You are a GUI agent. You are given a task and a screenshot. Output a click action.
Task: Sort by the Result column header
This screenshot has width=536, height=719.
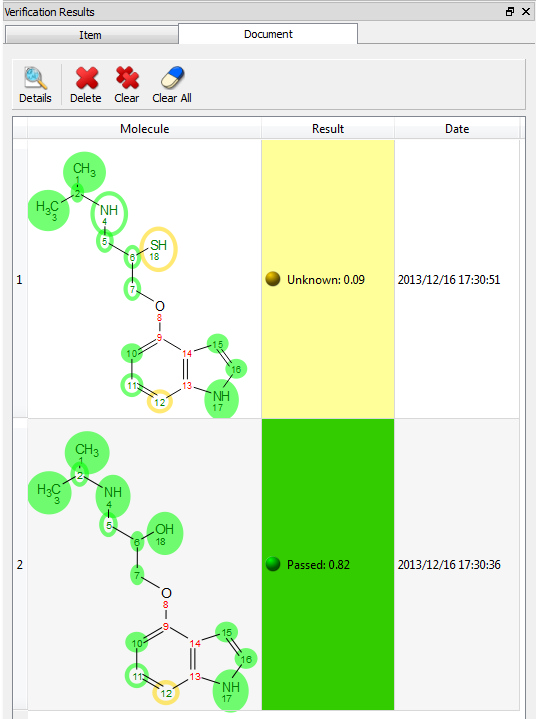(x=328, y=129)
